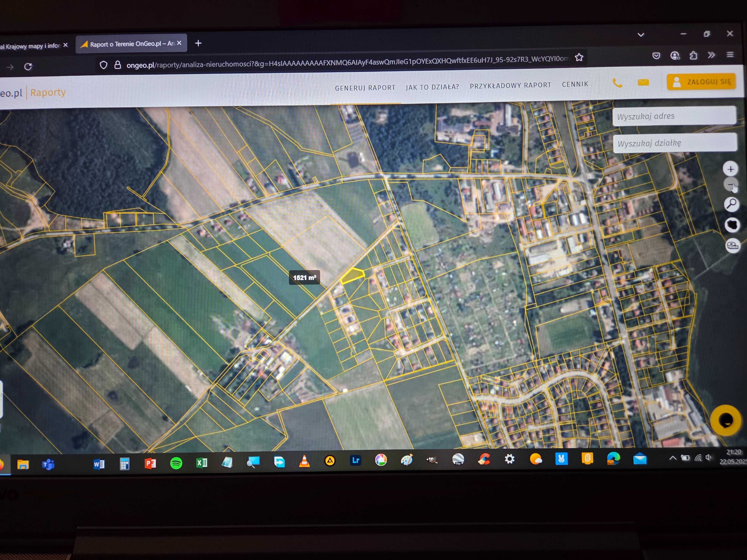Click the yellow phone contact icon
Screen dimensions: 747x560
(617, 83)
